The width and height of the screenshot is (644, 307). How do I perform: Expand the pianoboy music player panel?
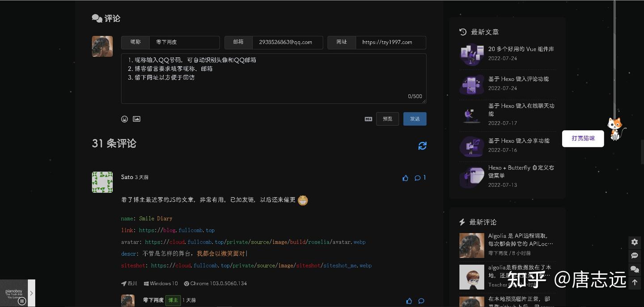(x=32, y=293)
